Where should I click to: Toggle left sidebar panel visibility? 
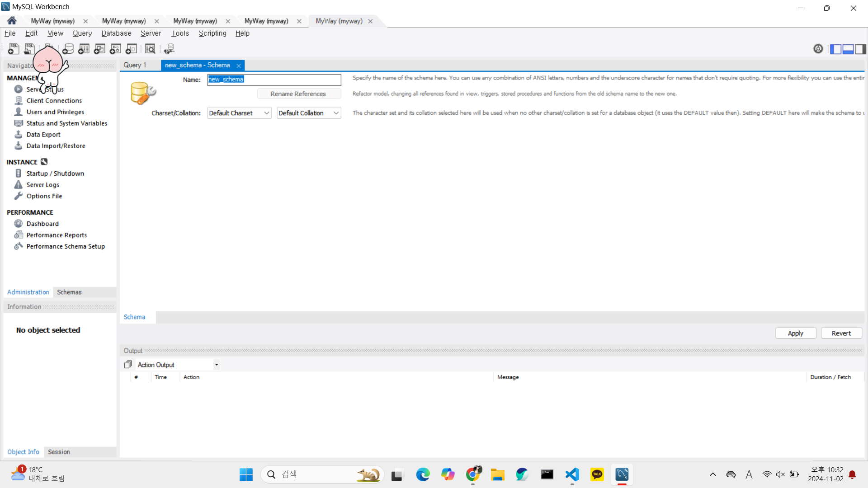click(835, 49)
